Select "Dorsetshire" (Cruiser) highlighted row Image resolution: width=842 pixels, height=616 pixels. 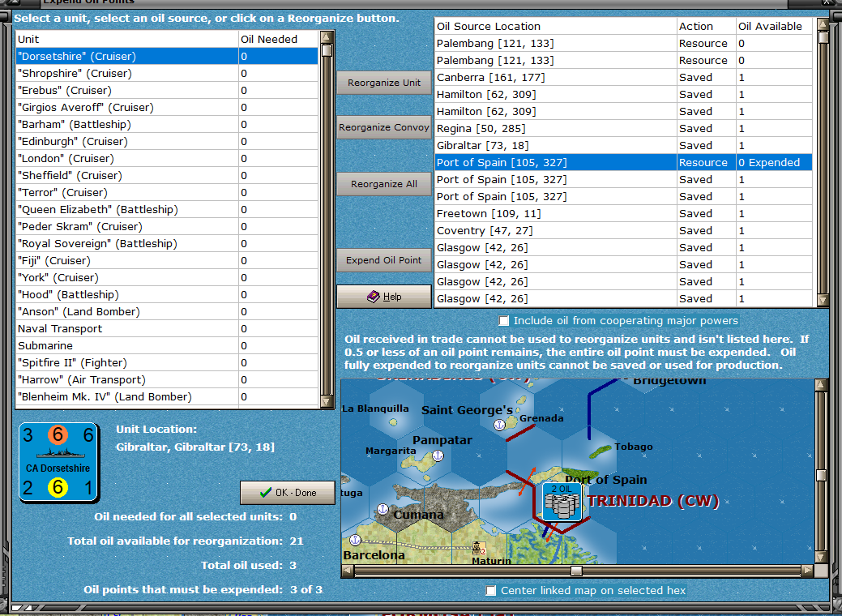[x=167, y=57]
